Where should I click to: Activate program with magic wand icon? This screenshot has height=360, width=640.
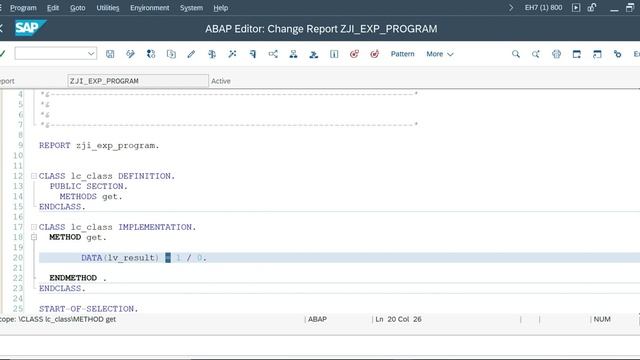pyautogui.click(x=232, y=54)
